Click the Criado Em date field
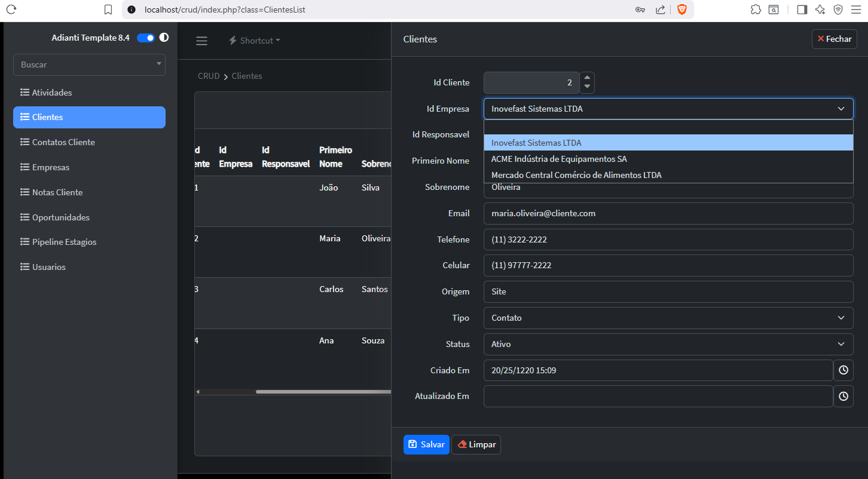The width and height of the screenshot is (868, 479). (658, 370)
